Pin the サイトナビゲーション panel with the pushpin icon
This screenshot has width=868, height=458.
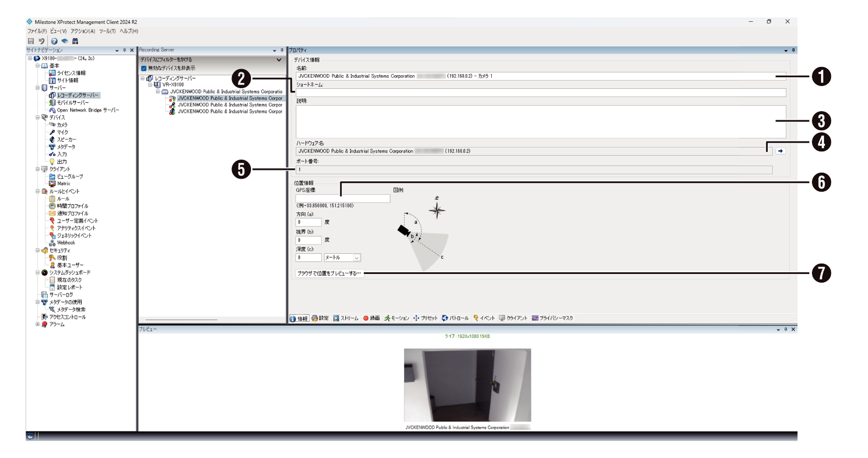pyautogui.click(x=125, y=50)
